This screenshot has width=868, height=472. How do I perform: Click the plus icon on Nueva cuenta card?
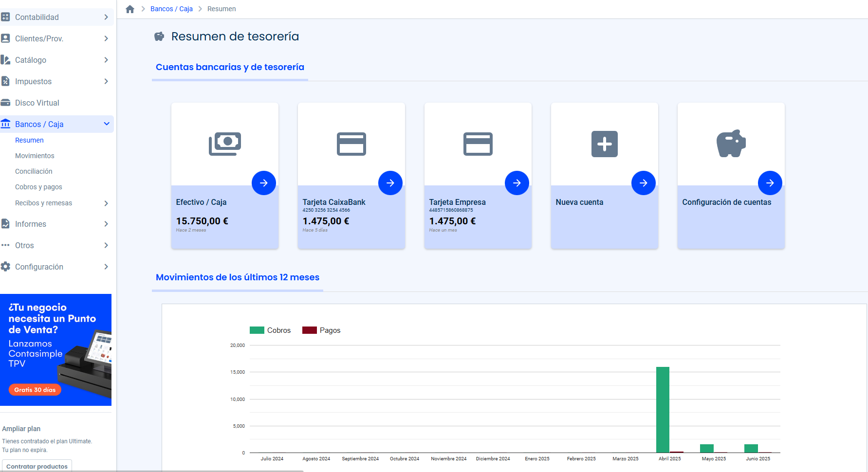(x=605, y=144)
